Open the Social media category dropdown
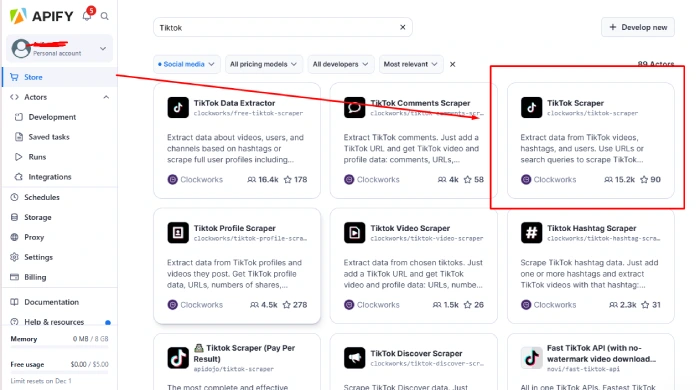 (x=186, y=64)
